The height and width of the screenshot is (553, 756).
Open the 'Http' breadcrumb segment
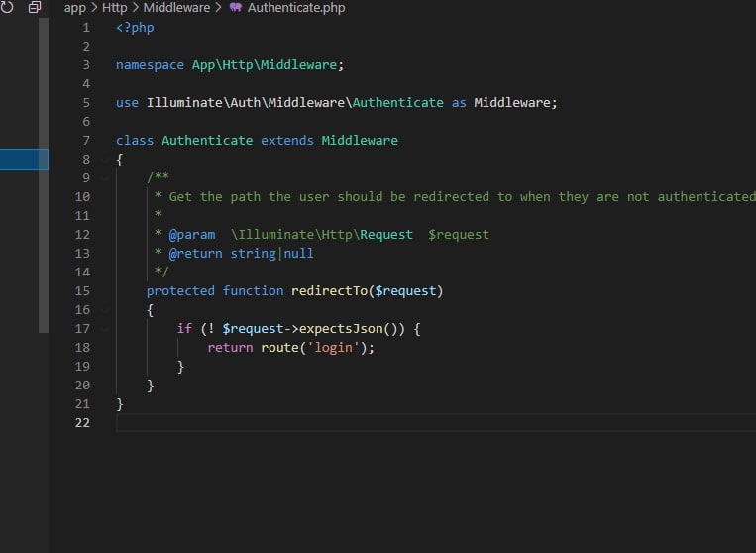pos(115,8)
